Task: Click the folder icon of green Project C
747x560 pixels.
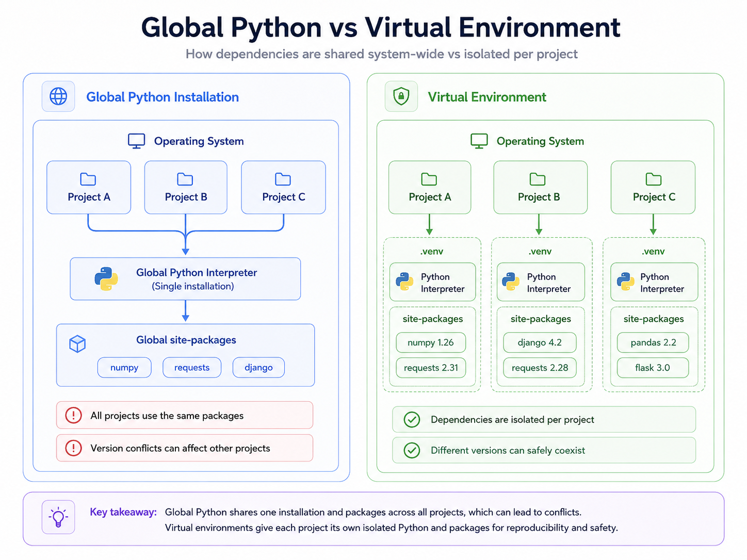Action: point(654,179)
